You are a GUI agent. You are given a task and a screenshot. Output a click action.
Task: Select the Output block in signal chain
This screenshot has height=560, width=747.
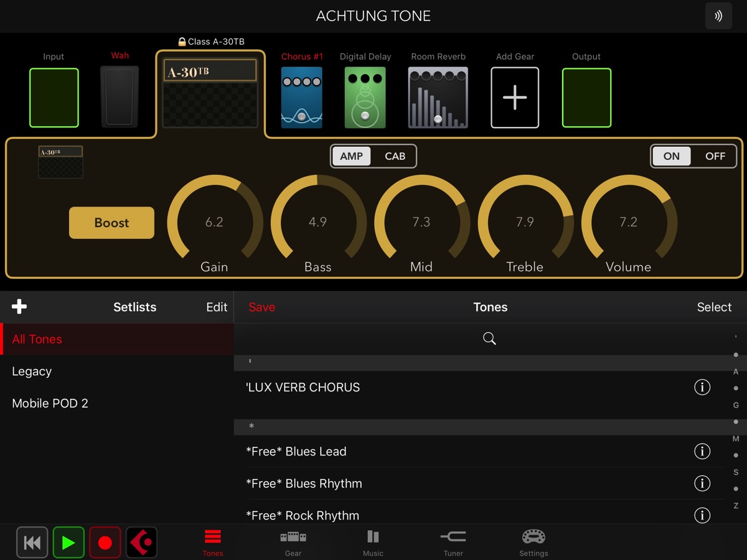tap(586, 98)
